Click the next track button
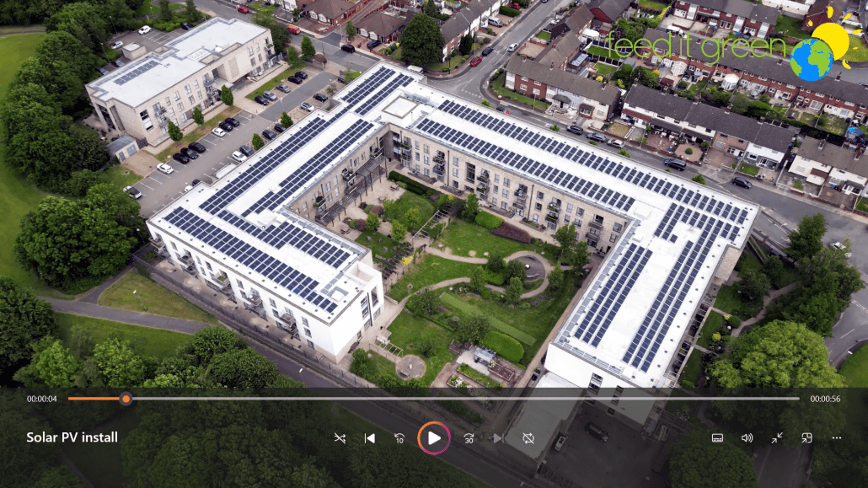 (498, 438)
